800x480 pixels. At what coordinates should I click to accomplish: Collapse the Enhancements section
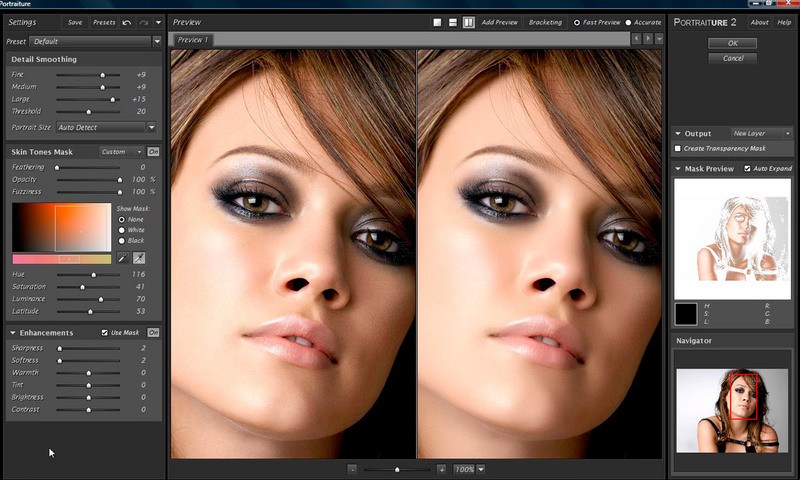[x=13, y=333]
